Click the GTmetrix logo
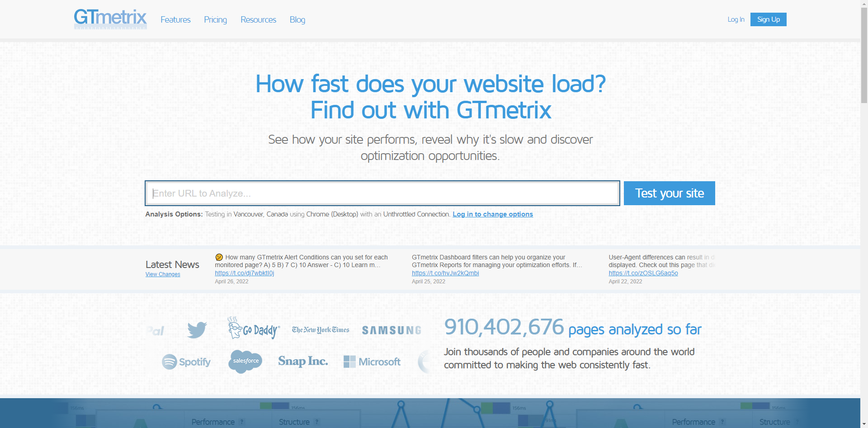 [110, 19]
